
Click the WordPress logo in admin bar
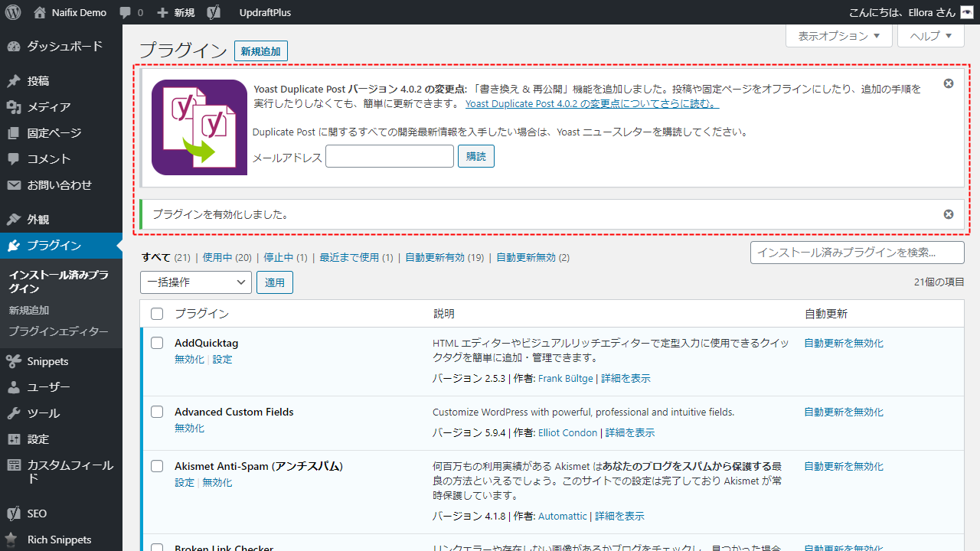click(x=13, y=12)
